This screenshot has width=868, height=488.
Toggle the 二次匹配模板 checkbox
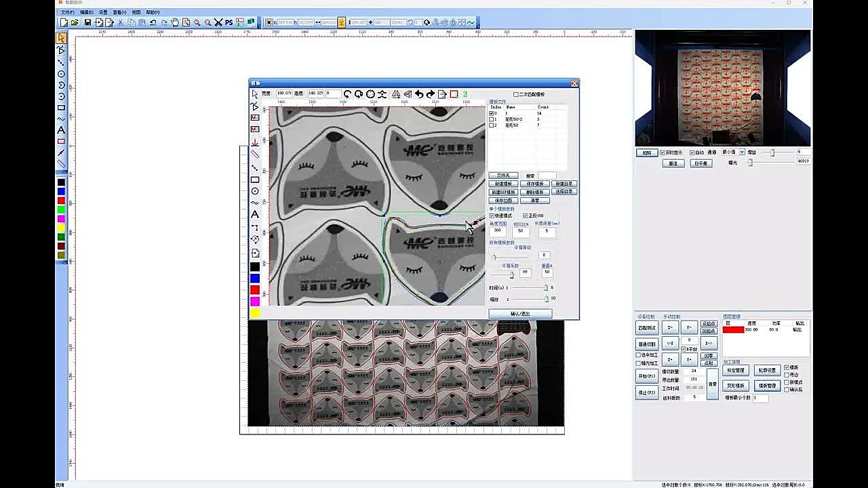tap(516, 94)
